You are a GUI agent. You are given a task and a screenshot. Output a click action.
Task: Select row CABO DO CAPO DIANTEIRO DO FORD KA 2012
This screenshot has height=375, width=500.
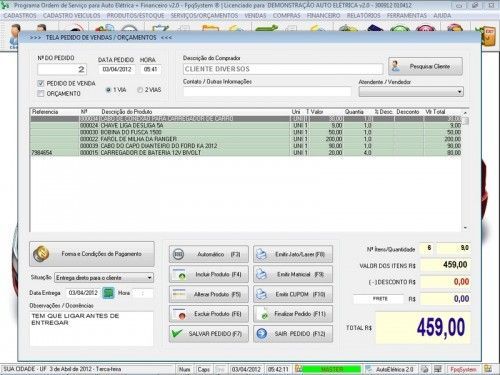[x=246, y=146]
